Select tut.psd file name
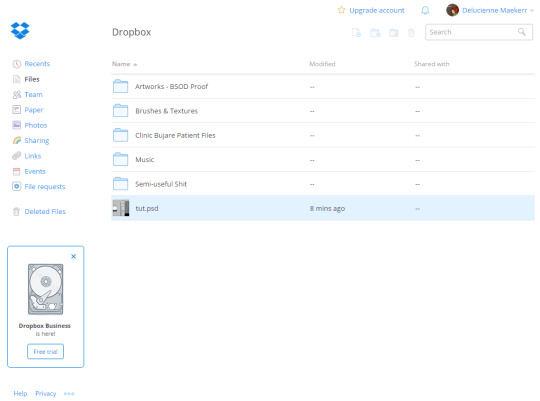The image size is (540, 401). [147, 208]
